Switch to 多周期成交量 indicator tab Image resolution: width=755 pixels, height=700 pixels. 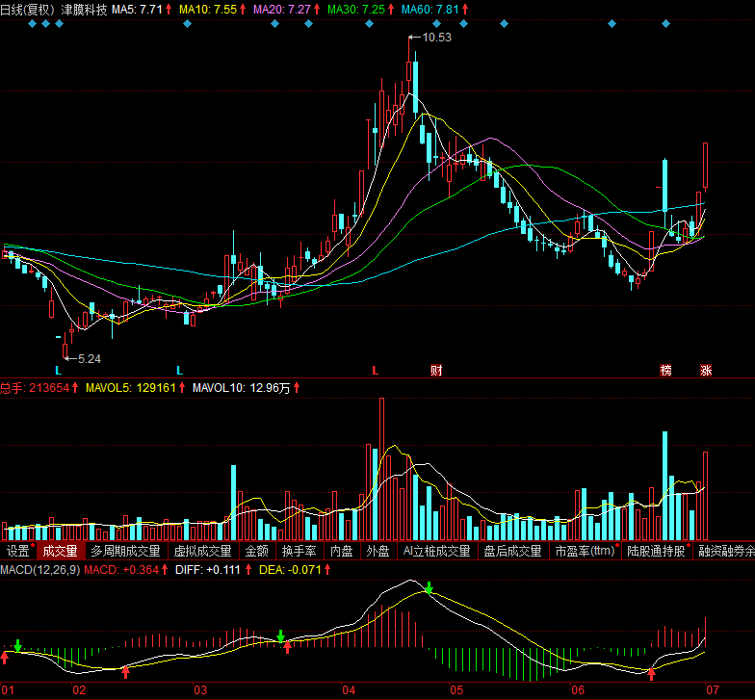click(x=126, y=552)
